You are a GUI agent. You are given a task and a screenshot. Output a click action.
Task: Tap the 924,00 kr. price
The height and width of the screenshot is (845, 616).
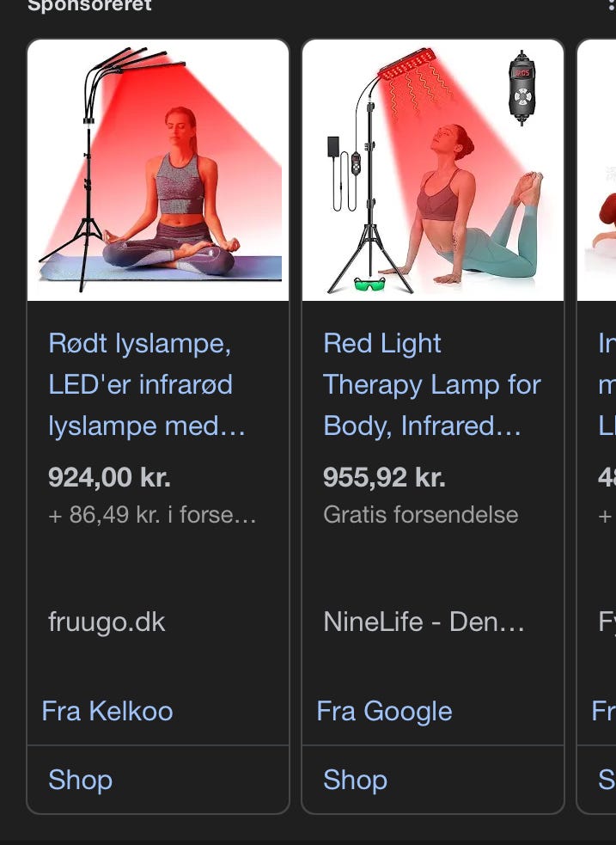109,477
